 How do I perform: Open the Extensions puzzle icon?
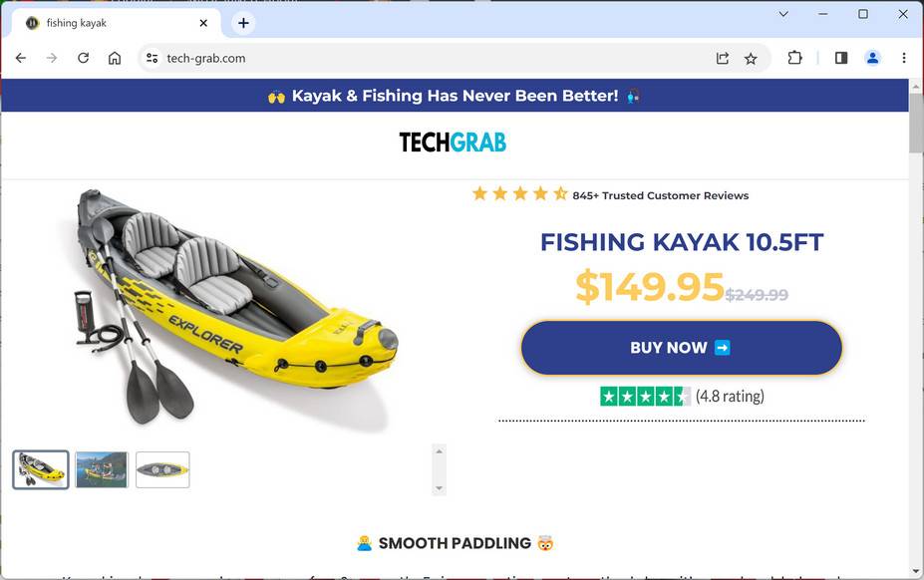pyautogui.click(x=794, y=58)
